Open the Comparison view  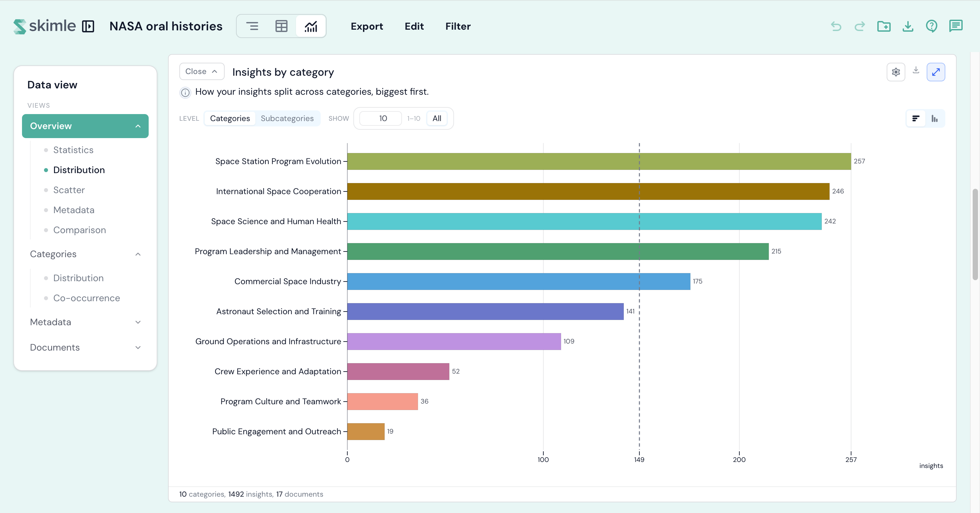80,230
